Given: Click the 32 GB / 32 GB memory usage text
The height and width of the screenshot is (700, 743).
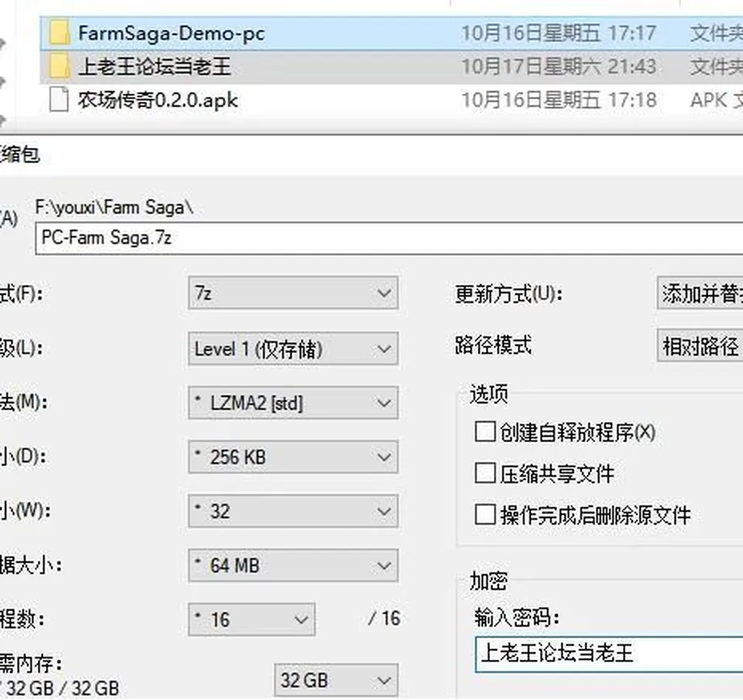Looking at the screenshot, I should point(63,688).
